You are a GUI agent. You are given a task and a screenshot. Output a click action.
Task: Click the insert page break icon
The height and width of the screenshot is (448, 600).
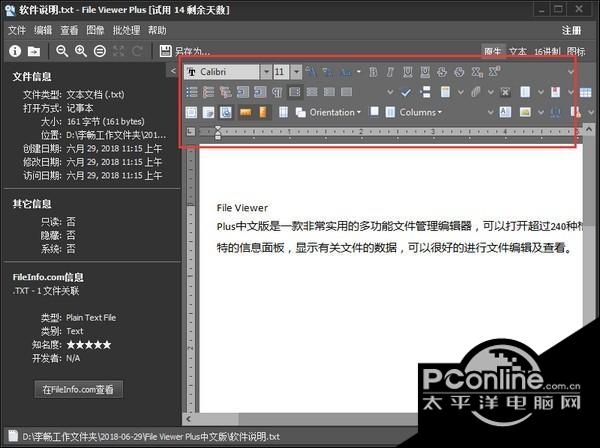426,92
